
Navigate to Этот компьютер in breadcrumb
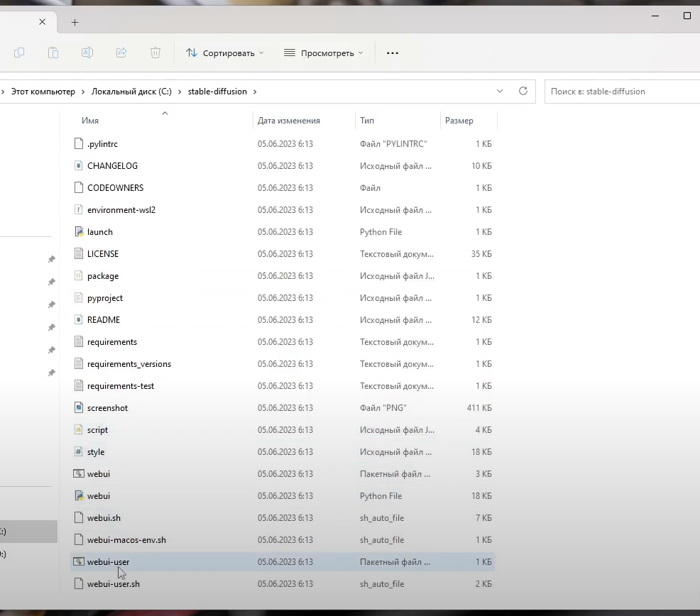[43, 92]
